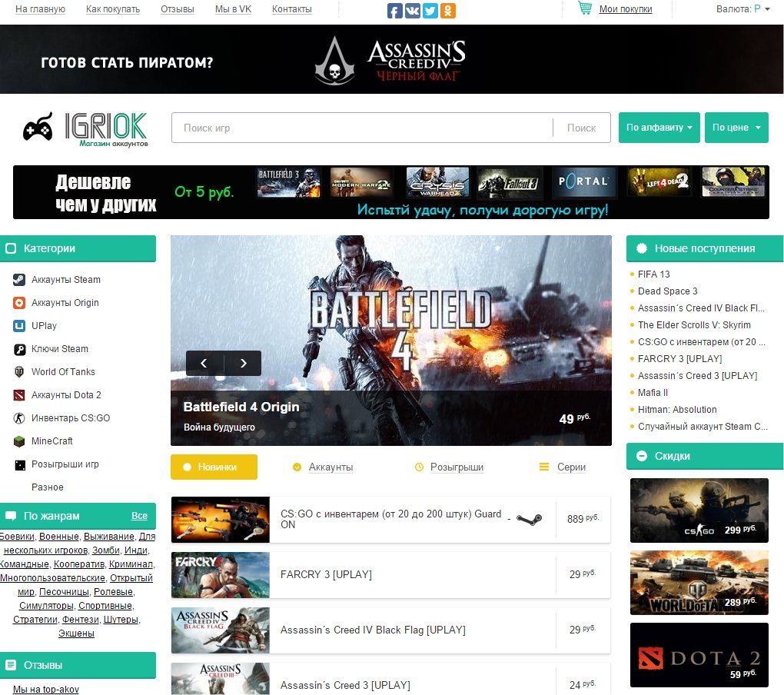Open the Разное category

pos(48,487)
